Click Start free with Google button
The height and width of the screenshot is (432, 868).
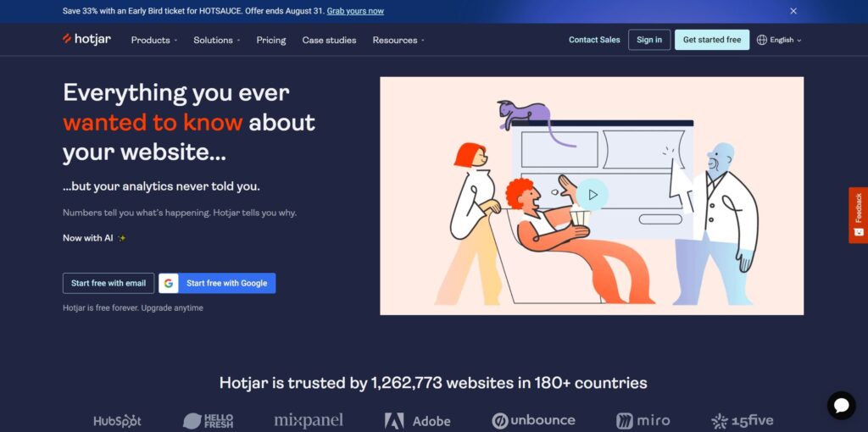click(x=217, y=283)
